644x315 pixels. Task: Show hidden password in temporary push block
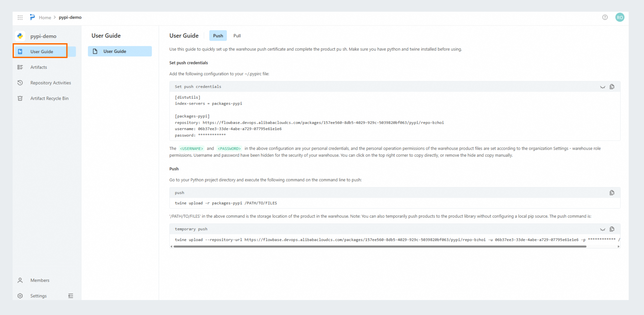[x=603, y=229]
